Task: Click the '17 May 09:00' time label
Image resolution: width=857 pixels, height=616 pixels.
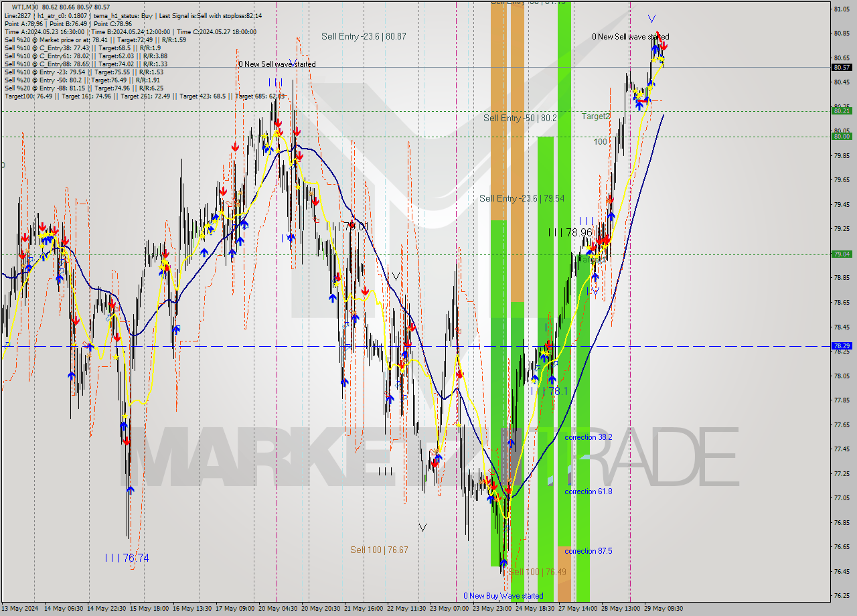Action: click(x=234, y=609)
